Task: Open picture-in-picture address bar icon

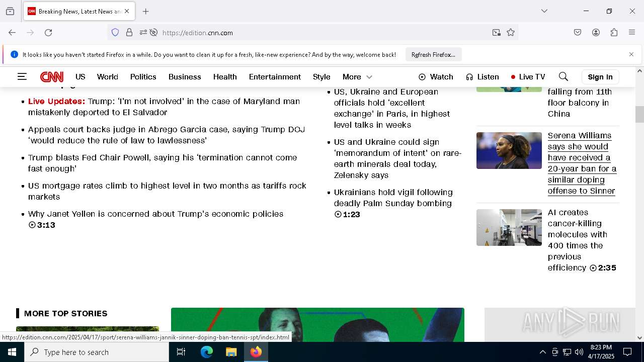Action: coord(497,33)
